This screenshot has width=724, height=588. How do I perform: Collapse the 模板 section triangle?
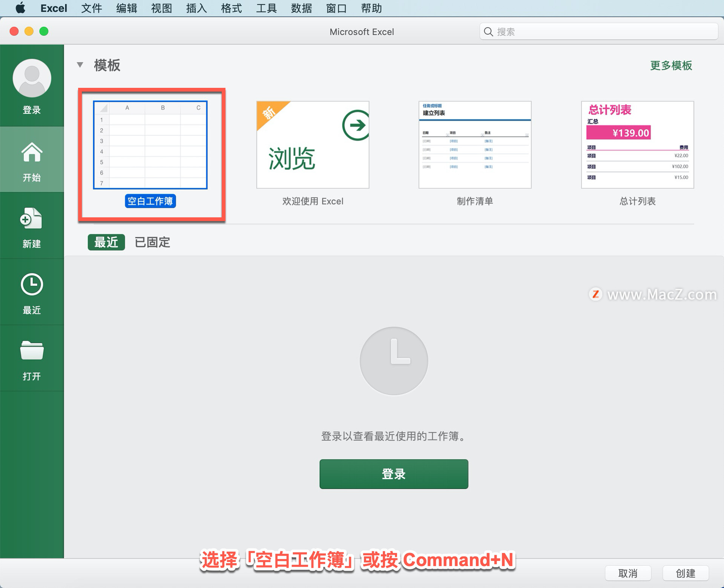point(80,65)
